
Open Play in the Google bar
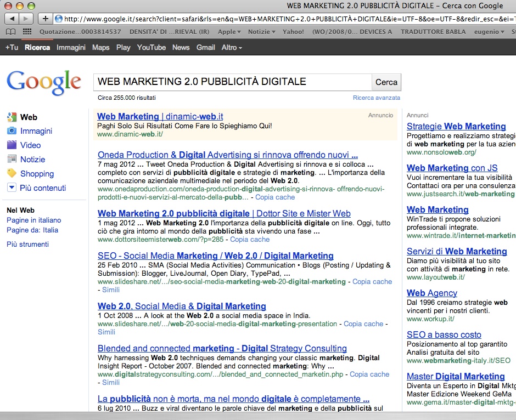coord(124,48)
